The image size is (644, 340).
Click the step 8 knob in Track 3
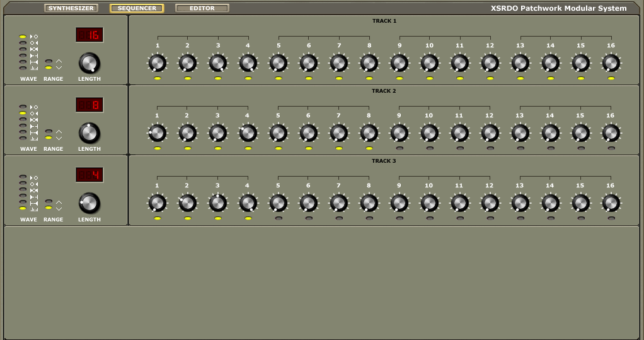pos(369,202)
